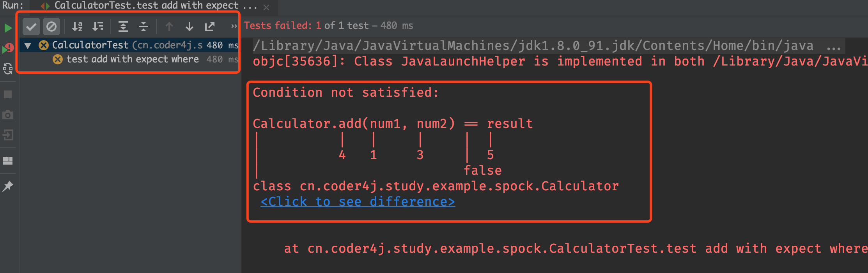Click the Restore Layout icon in sidebar
Image resolution: width=868 pixels, height=273 pixels.
pyautogui.click(x=8, y=161)
